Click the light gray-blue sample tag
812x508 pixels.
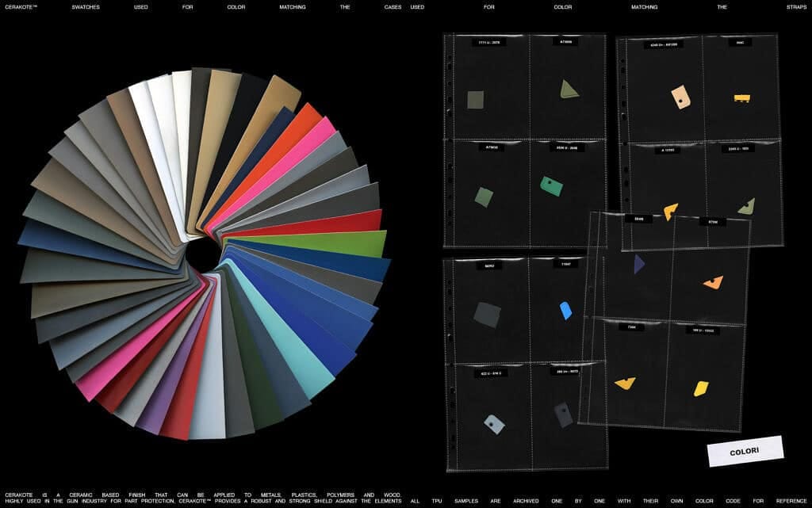tap(494, 423)
